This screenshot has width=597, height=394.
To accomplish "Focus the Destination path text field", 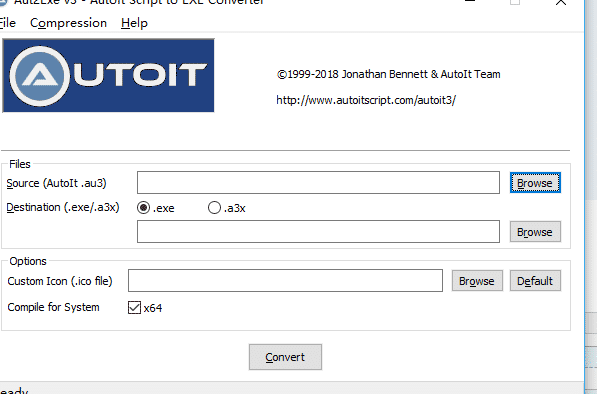I will 318,231.
